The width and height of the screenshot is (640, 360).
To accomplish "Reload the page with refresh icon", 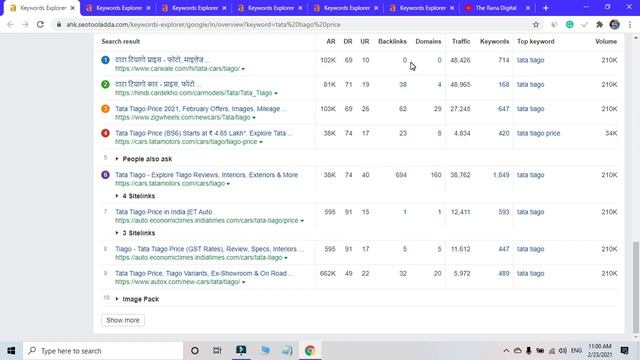I will 40,24.
